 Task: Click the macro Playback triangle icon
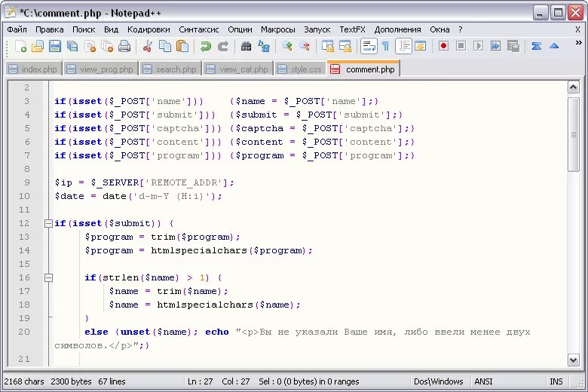pos(478,46)
